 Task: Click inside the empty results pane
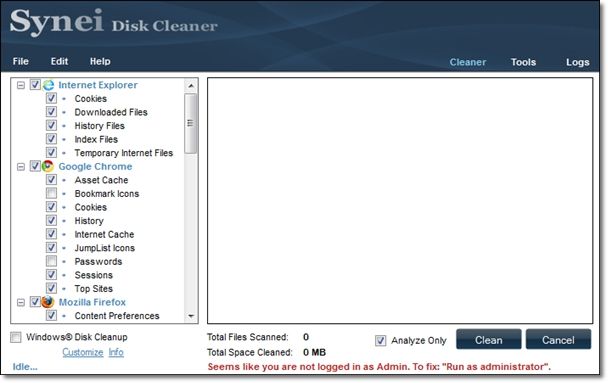400,200
